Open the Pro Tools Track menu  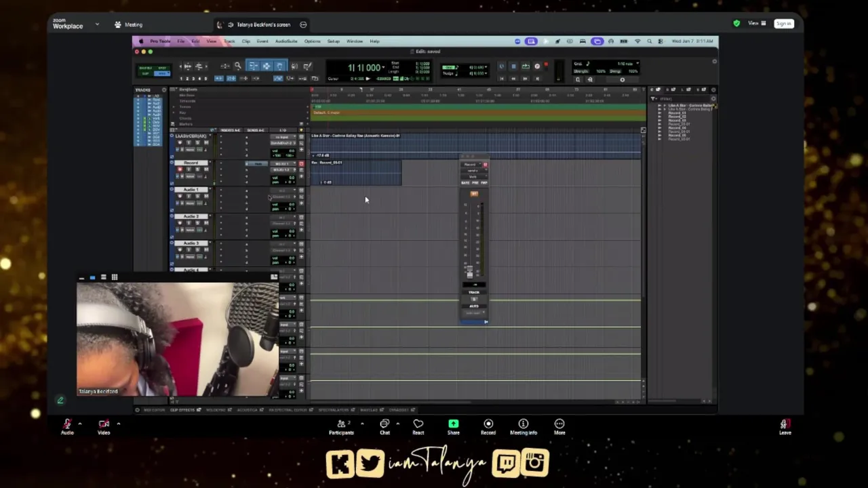tap(229, 41)
